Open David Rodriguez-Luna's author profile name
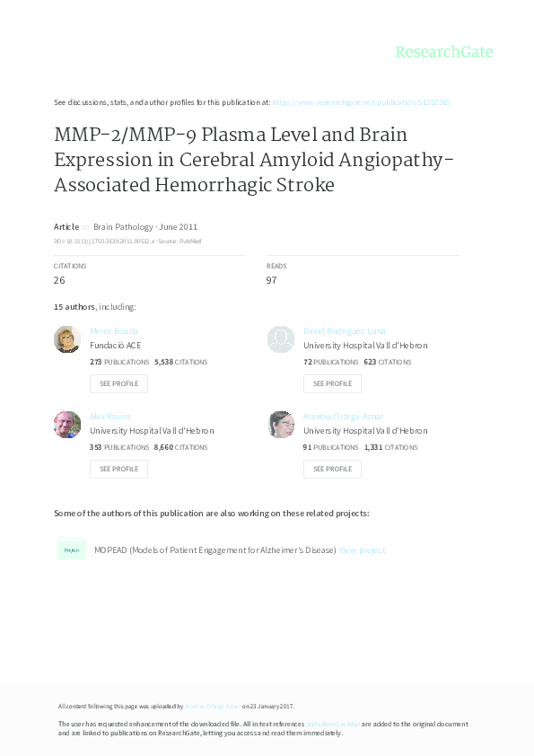This screenshot has width=534, height=756. (x=346, y=330)
